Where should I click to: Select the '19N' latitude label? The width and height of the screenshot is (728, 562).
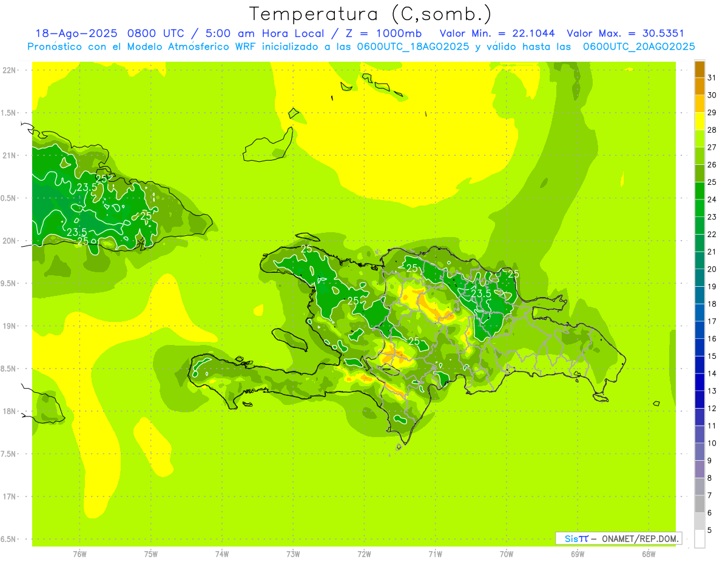10,326
